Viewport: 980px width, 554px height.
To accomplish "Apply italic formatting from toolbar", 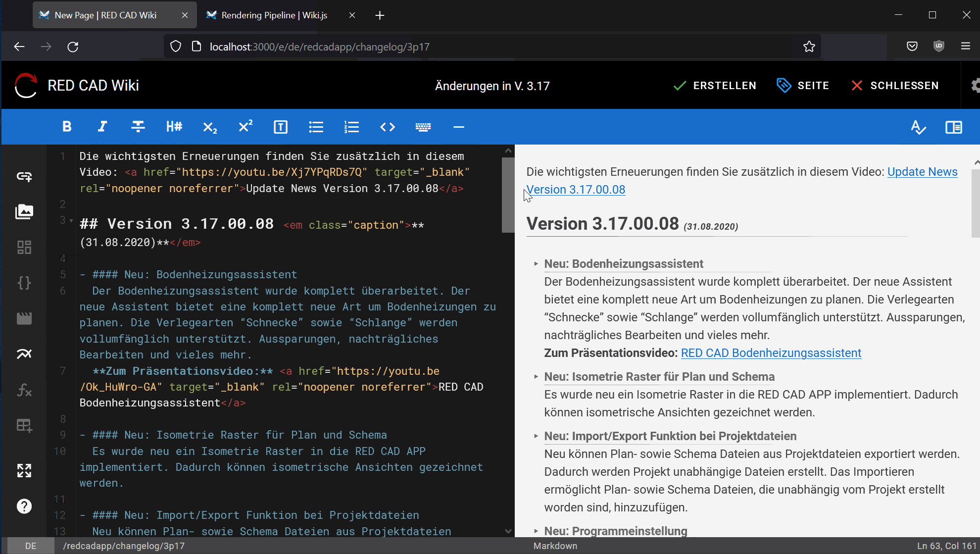I will coord(102,127).
